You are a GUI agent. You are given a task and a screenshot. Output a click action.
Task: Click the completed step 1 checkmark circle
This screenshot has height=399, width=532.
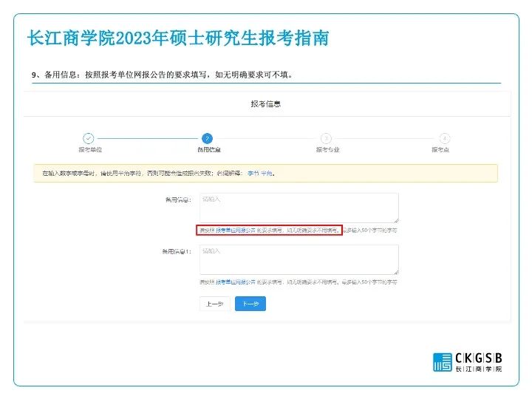(x=88, y=138)
